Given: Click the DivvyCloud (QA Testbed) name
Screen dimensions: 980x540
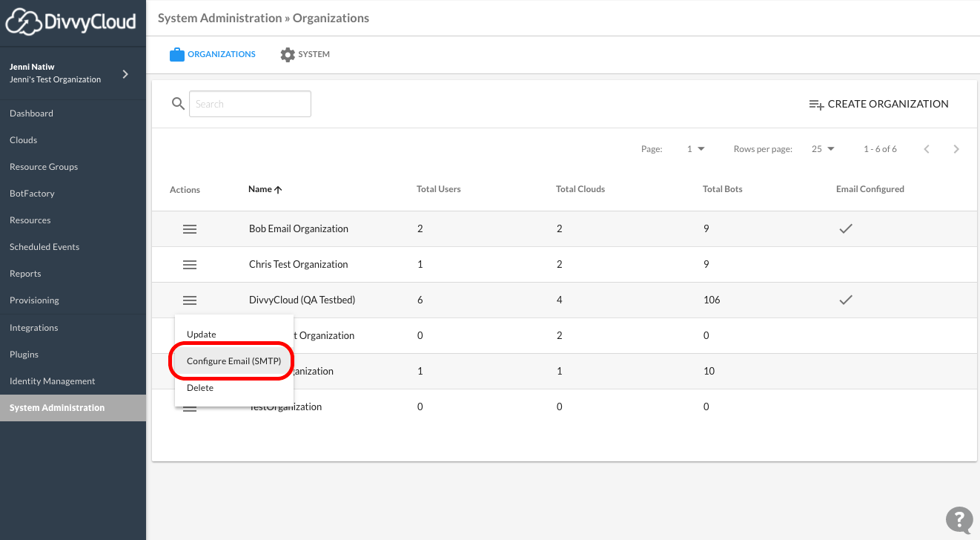Looking at the screenshot, I should tap(302, 300).
